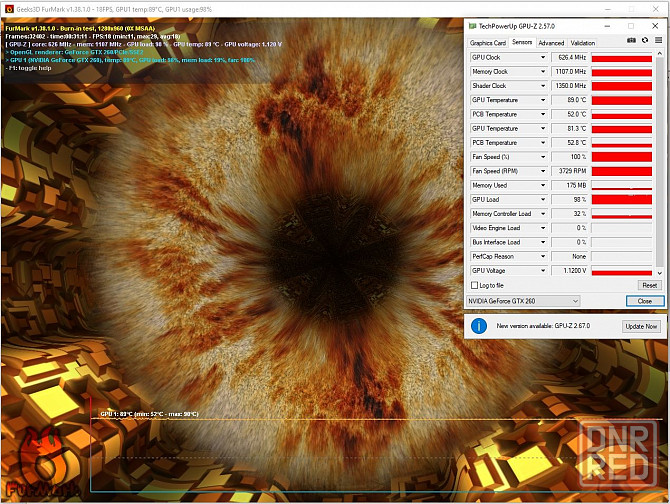Click the Update Now button
This screenshot has height=504, width=670.
pos(641,326)
